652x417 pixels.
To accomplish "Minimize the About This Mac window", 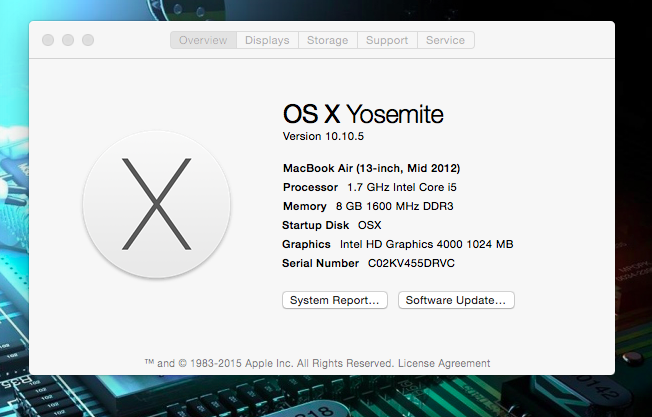I will 68,40.
